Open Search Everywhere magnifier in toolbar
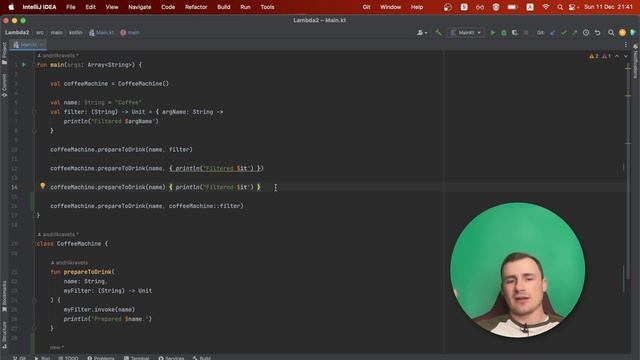The width and height of the screenshot is (640, 360). coord(611,33)
